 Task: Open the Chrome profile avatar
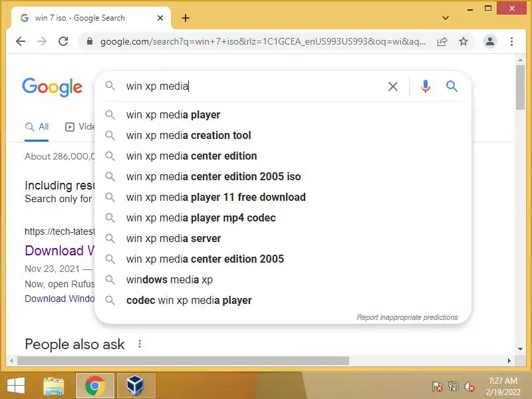coord(489,41)
